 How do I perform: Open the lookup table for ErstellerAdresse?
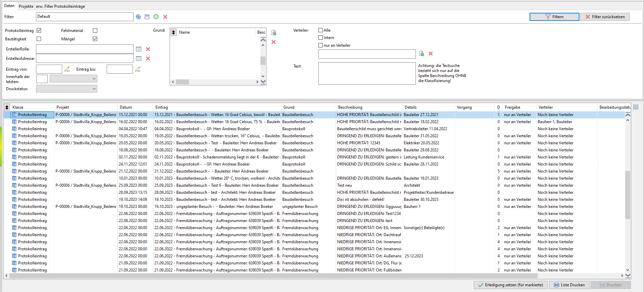[139, 59]
